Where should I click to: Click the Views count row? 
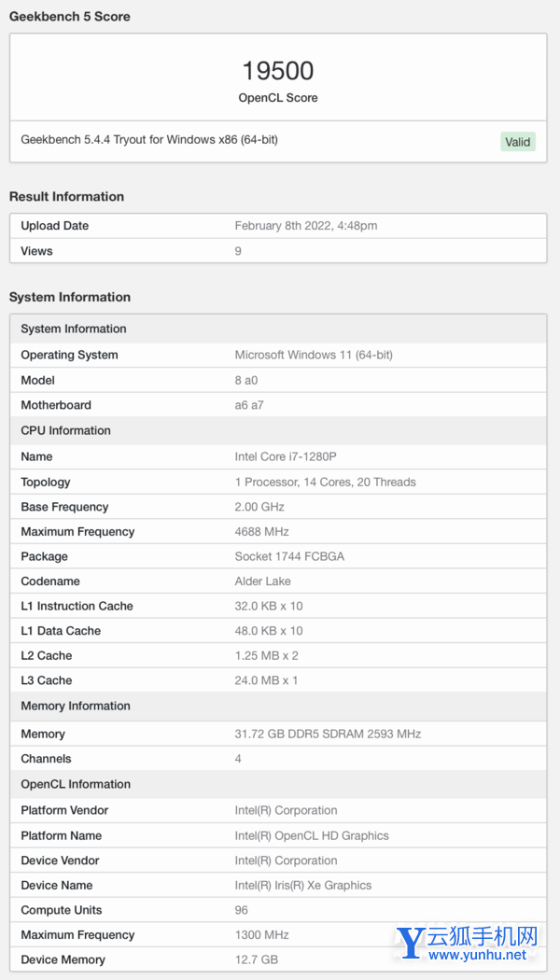click(x=278, y=251)
